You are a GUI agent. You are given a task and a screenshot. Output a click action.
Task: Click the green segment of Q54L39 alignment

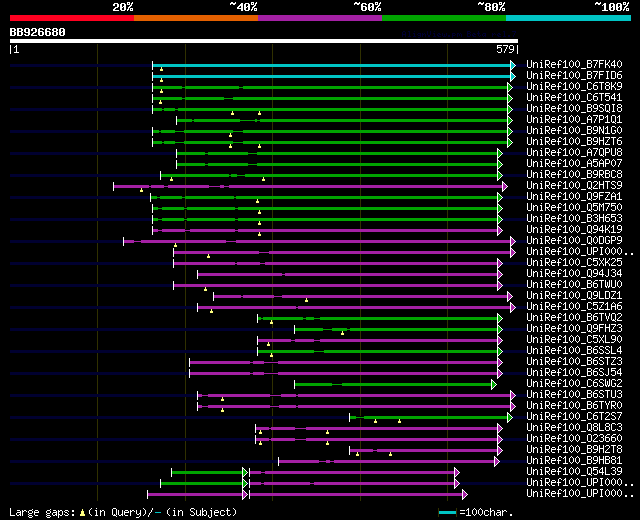[207, 473]
